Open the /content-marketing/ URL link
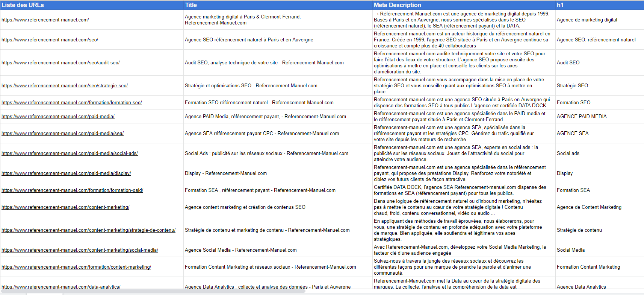 (x=65, y=207)
